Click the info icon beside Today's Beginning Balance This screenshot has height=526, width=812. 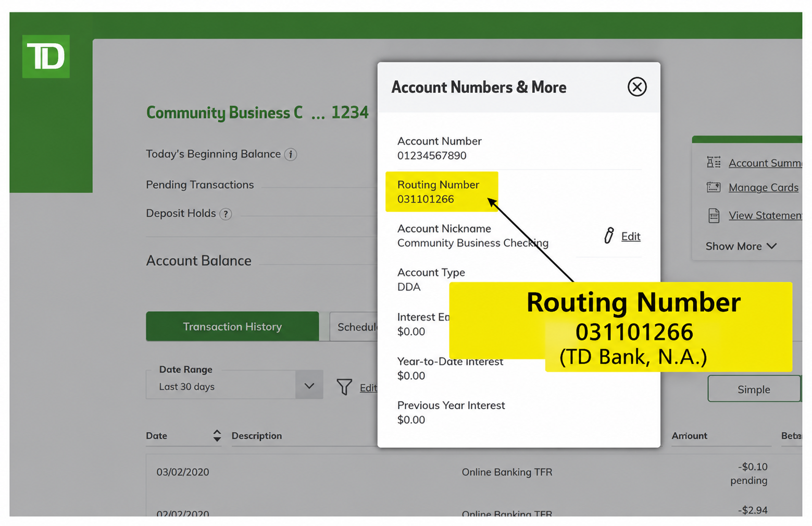click(291, 154)
